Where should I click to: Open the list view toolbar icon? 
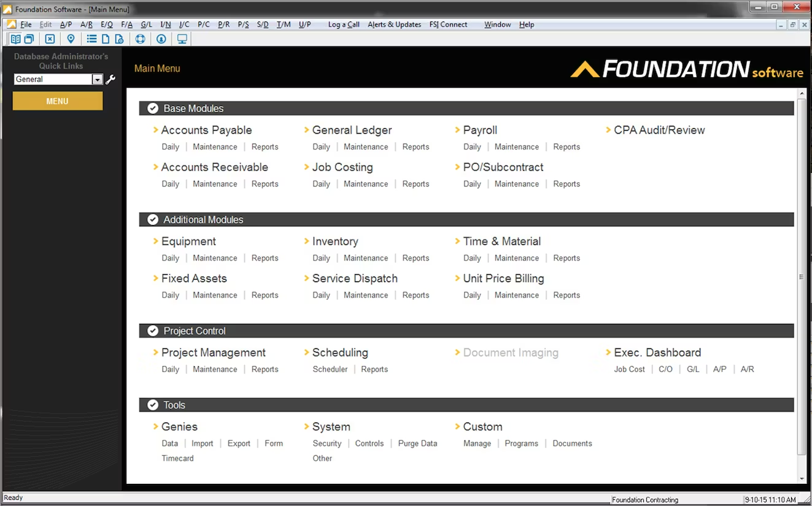pos(91,39)
